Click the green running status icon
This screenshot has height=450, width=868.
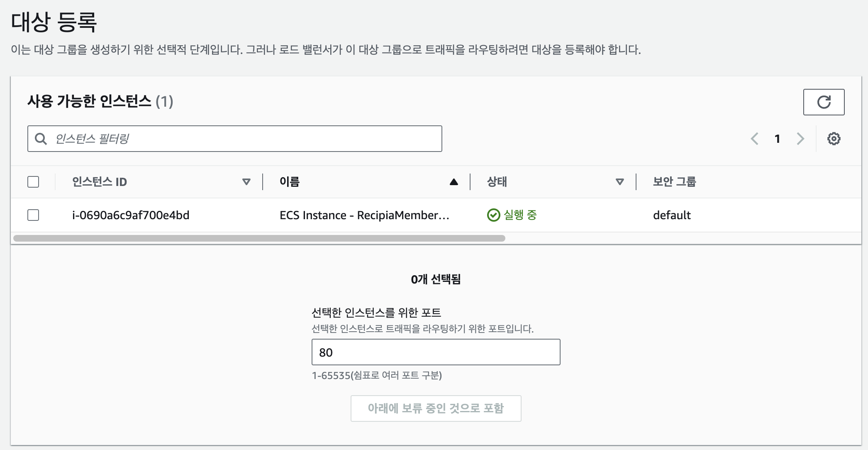(x=493, y=215)
